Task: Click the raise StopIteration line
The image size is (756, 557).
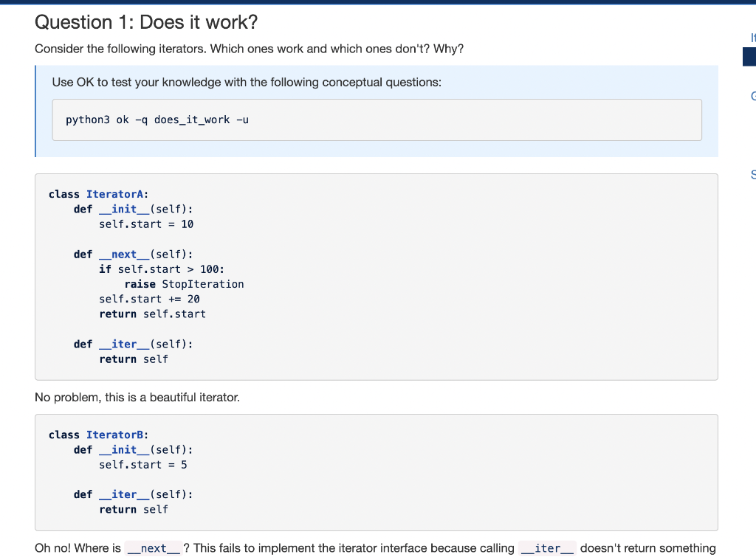Action: point(184,284)
